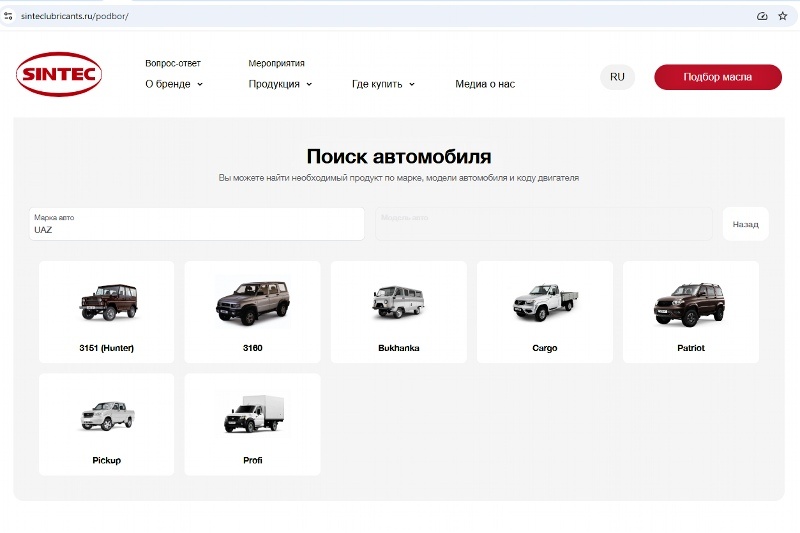This screenshot has height=533, width=800.
Task: Open the Мероприятия link
Action: [x=276, y=63]
